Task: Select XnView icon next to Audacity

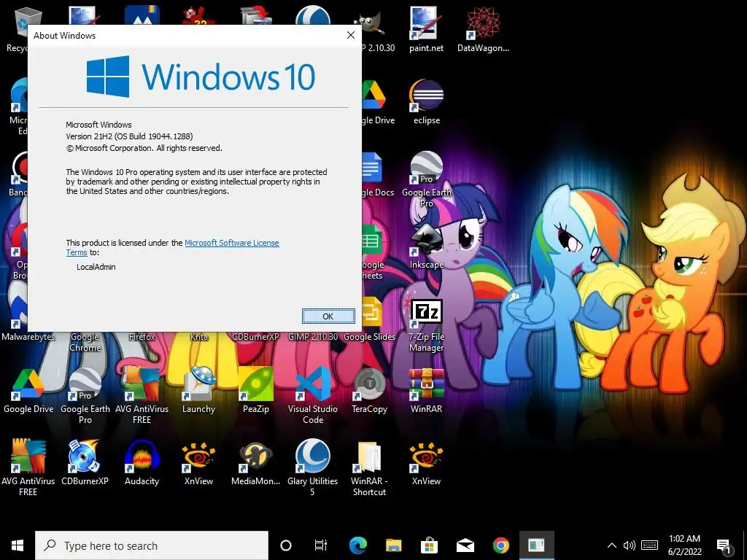Action: (x=198, y=462)
